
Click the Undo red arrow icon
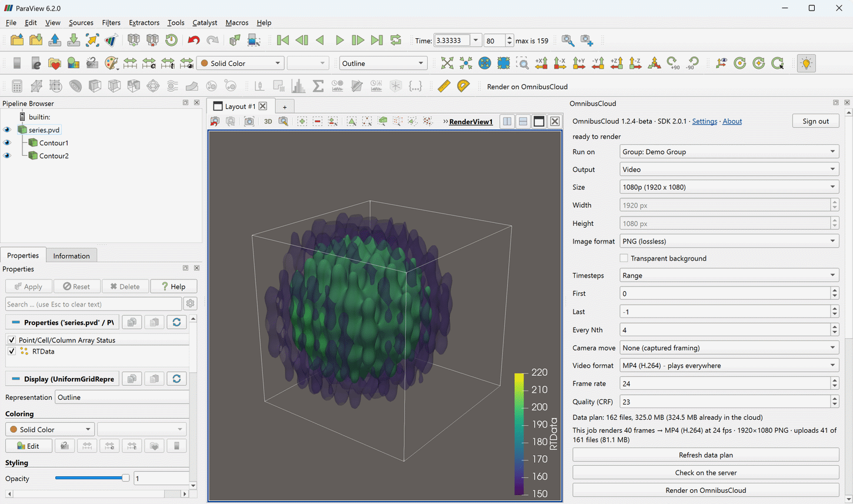coord(194,41)
